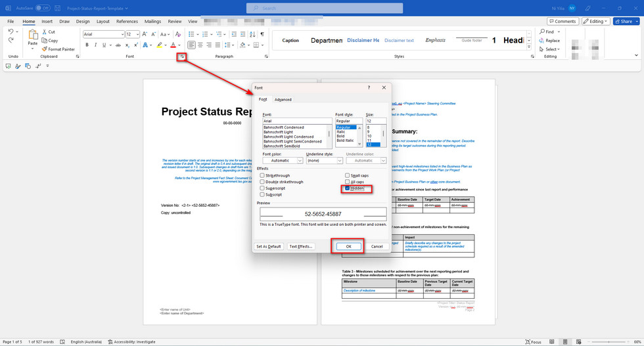Switch to the Advanced tab
This screenshot has height=346, width=644.
click(283, 100)
